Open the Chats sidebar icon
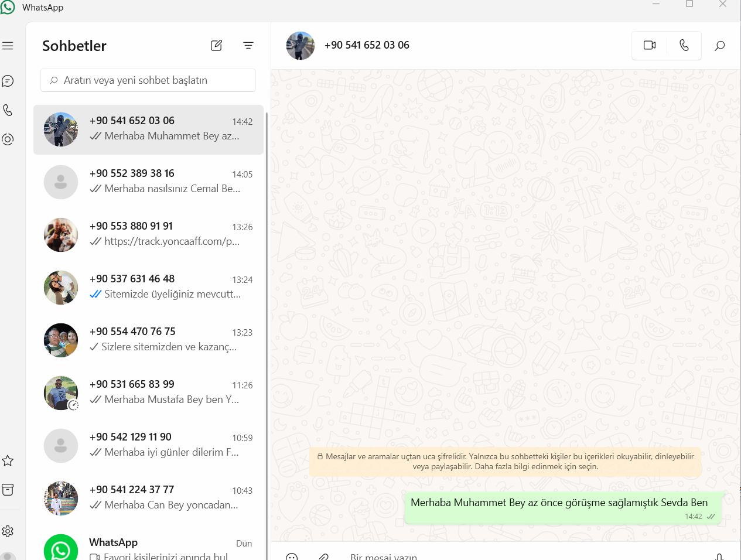The image size is (741, 560). pyautogui.click(x=8, y=81)
